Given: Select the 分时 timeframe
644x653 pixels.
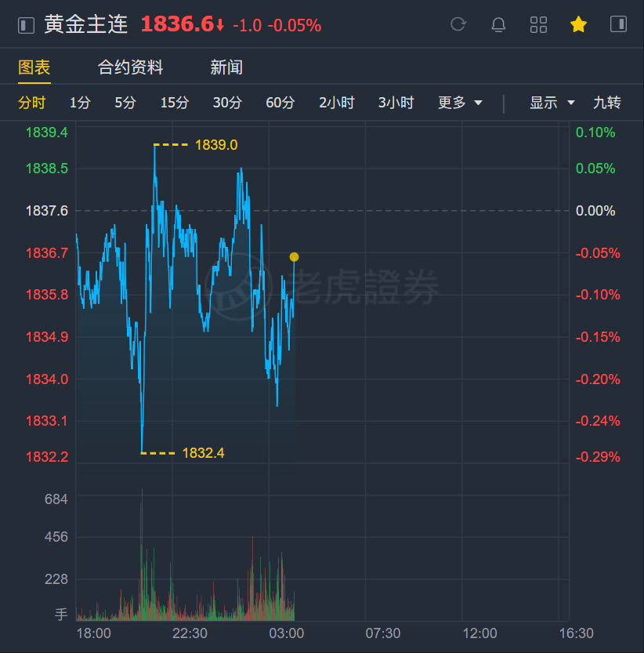Looking at the screenshot, I should pos(32,103).
